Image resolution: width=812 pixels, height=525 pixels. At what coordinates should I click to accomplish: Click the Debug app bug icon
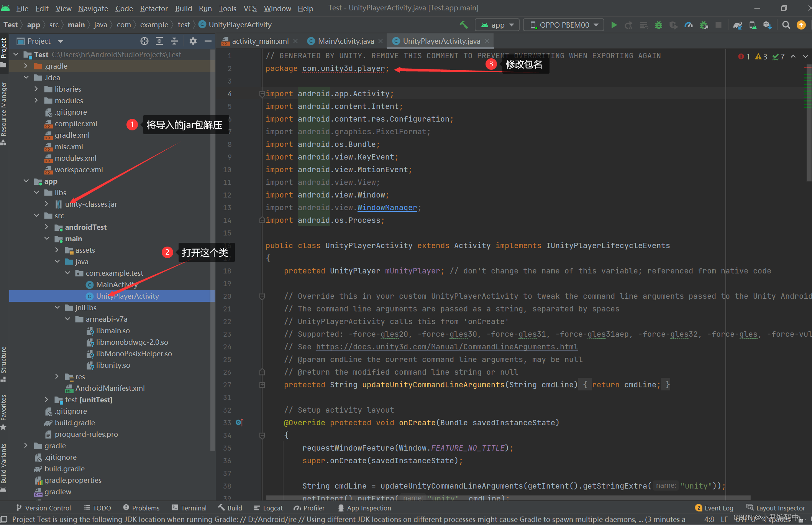[x=659, y=25]
